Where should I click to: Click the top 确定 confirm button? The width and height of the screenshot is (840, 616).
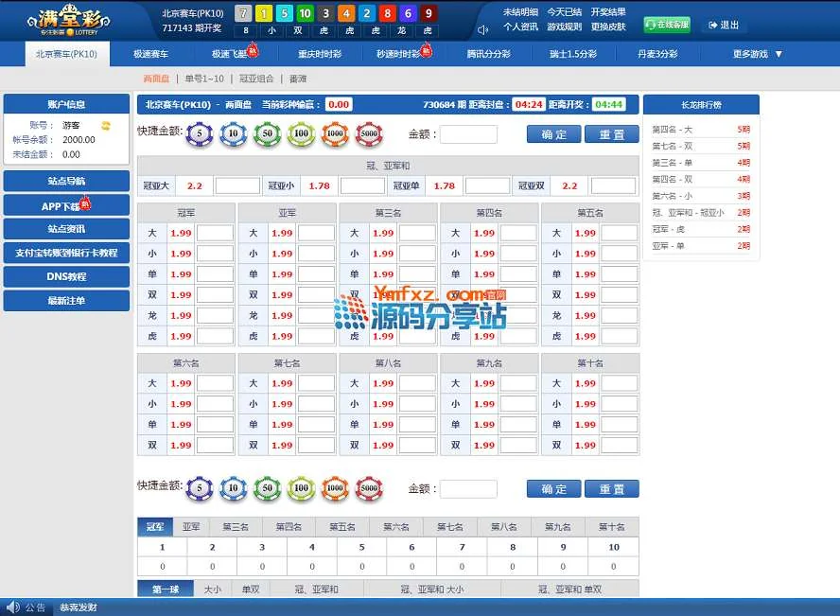tap(554, 134)
